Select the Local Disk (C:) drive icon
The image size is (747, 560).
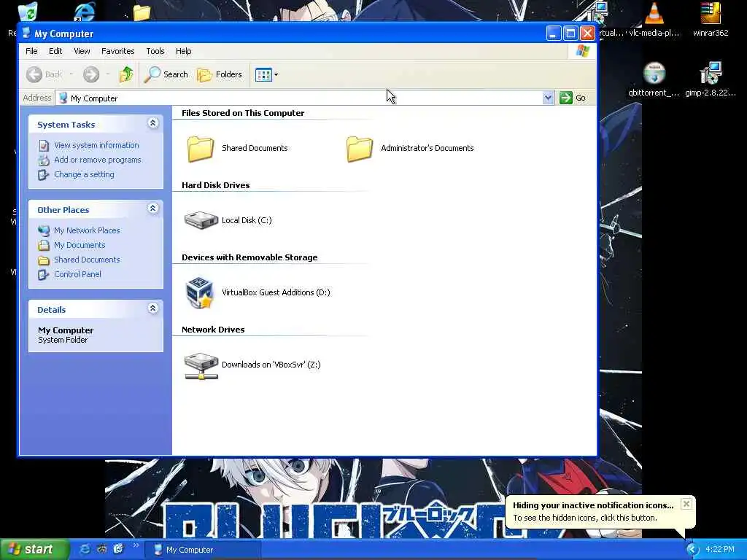click(x=201, y=220)
